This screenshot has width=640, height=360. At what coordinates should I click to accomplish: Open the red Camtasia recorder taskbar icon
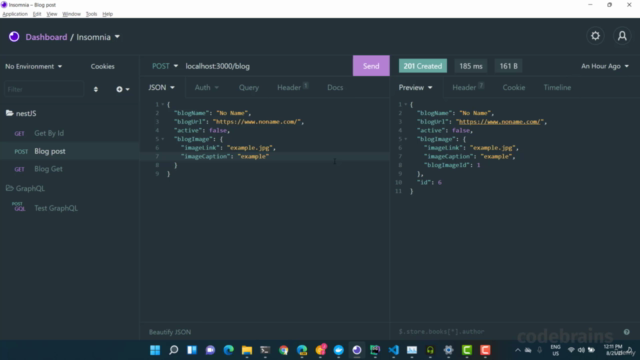[x=485, y=350]
